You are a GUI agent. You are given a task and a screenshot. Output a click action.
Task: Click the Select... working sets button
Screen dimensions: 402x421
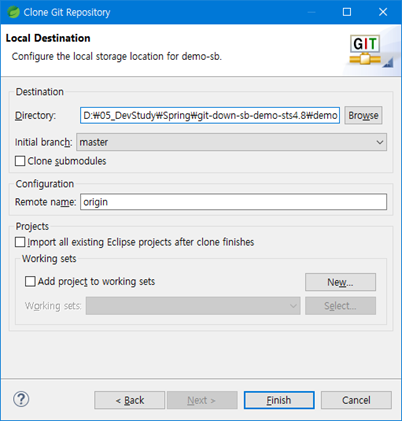tap(340, 306)
